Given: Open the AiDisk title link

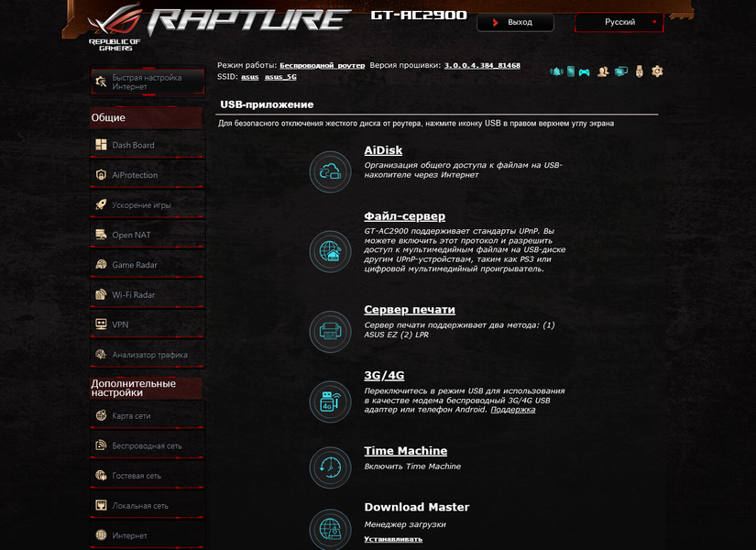Looking at the screenshot, I should [383, 150].
